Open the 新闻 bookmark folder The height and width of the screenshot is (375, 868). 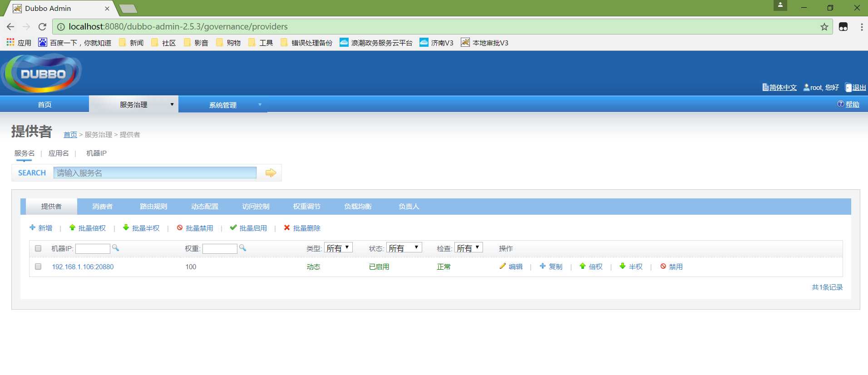(131, 43)
